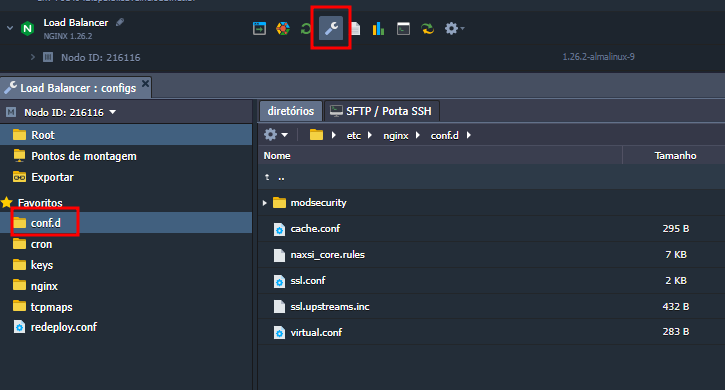725x390 pixels.
Task: Click the 295 B size value
Action: pos(676,229)
